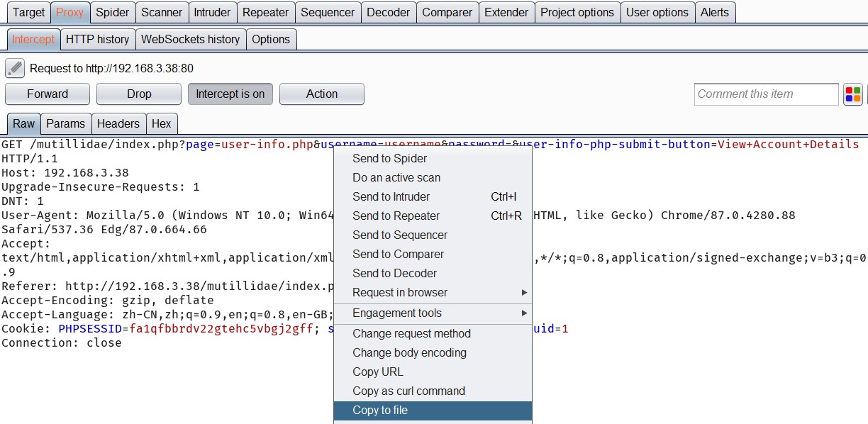Choose Send to Repeater
Image resolution: width=868 pixels, height=424 pixels.
pyautogui.click(x=433, y=216)
